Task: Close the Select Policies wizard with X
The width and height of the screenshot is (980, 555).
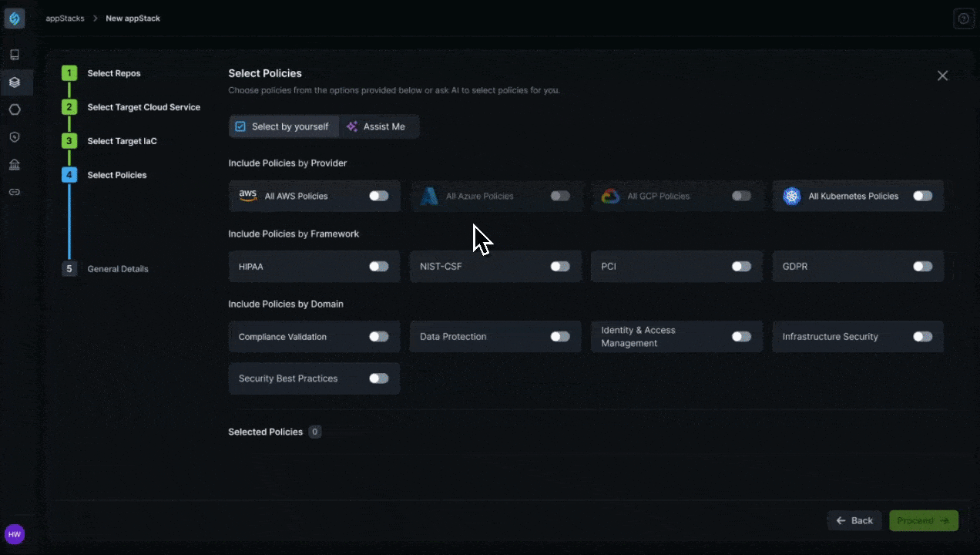Action: click(x=942, y=76)
